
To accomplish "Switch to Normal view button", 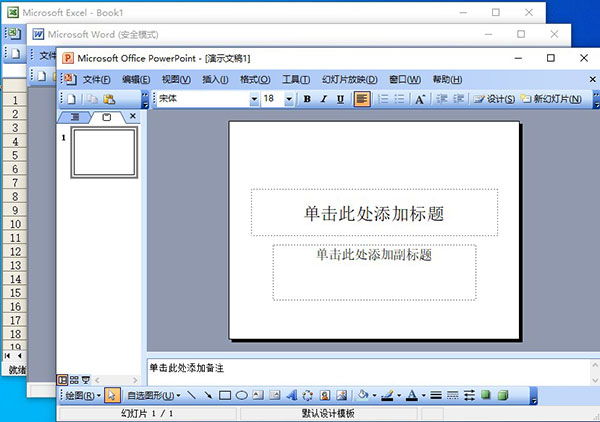I will [62, 380].
